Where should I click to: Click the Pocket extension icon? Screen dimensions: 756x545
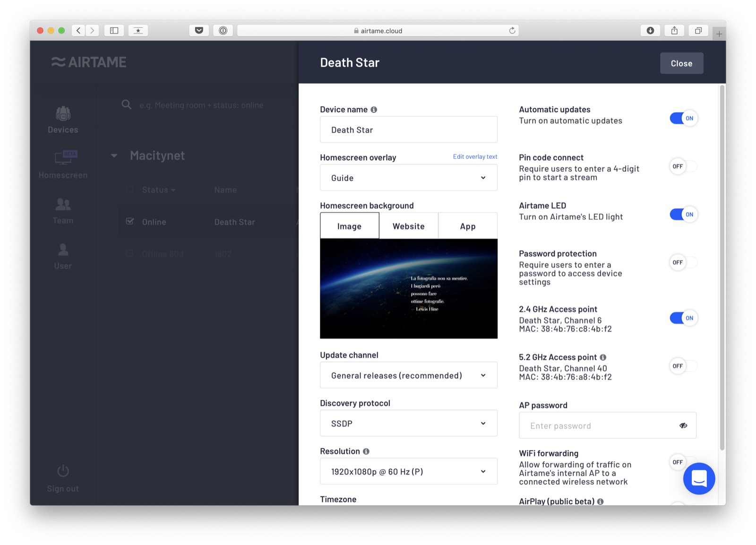coord(199,31)
